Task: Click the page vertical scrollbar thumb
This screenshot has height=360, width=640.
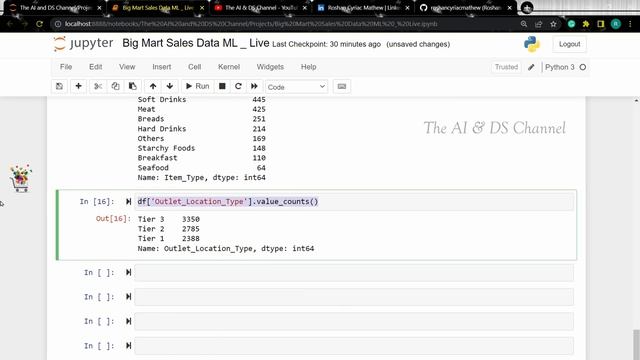Action: click(x=636, y=344)
